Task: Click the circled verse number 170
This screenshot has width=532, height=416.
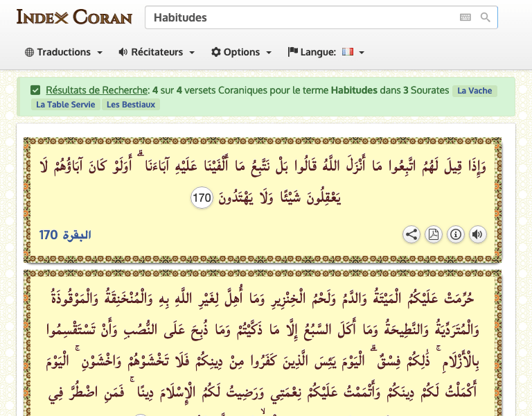Action: pos(202,199)
